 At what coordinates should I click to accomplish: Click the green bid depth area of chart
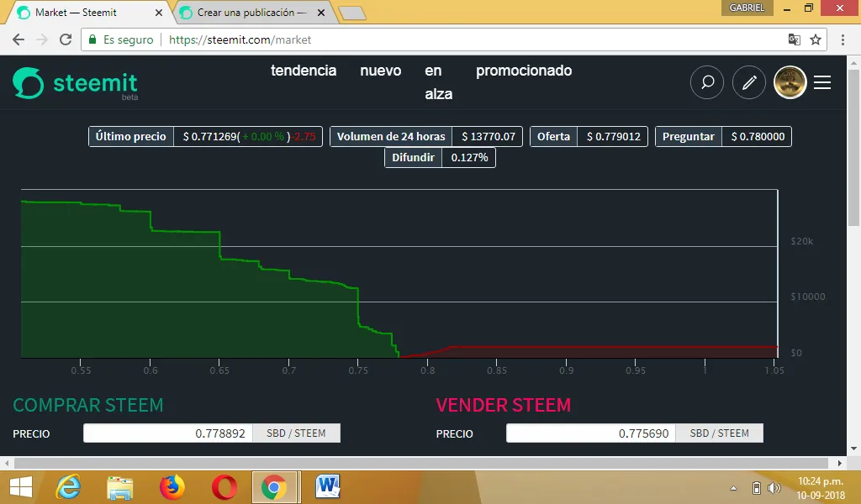[x=187, y=297]
